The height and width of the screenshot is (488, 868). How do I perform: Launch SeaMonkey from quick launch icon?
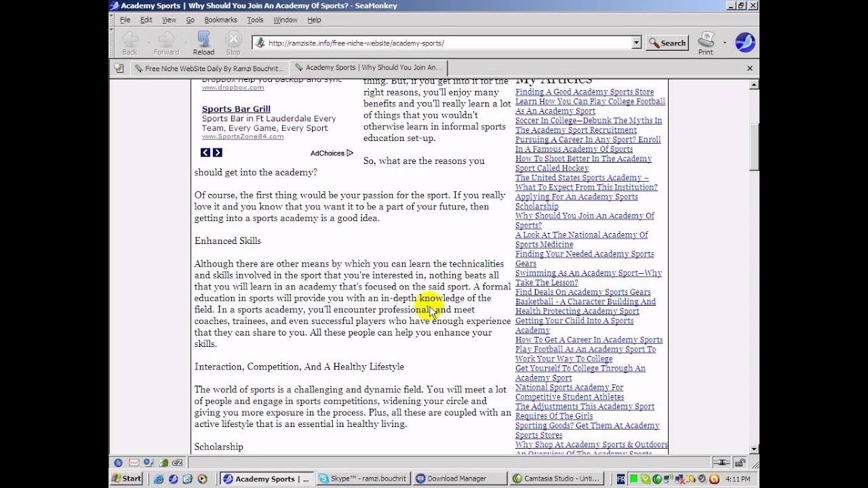point(173,479)
